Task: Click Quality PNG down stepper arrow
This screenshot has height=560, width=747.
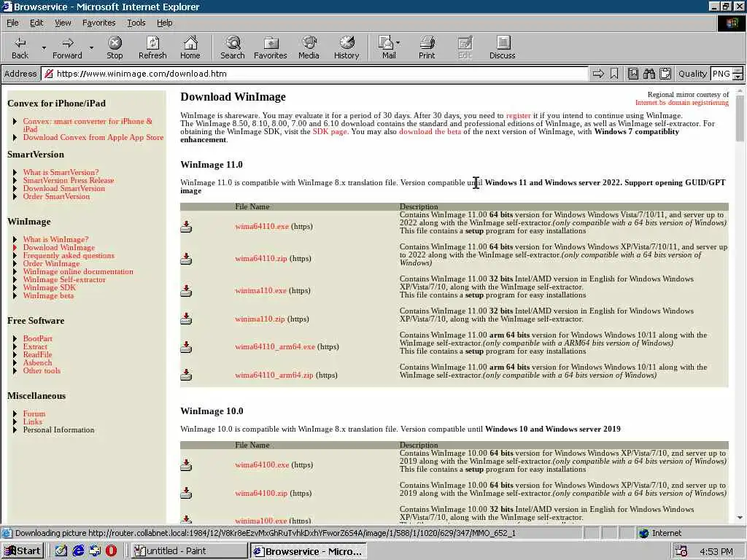Action: [x=738, y=77]
